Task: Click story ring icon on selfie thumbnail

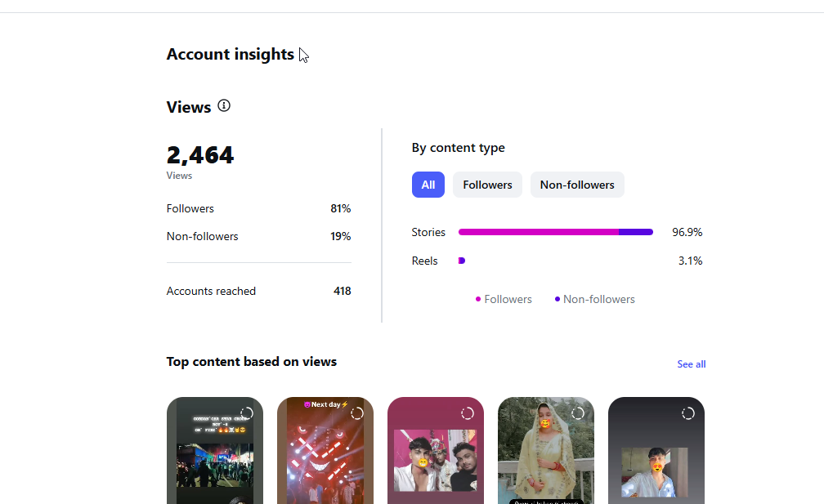Action: [688, 413]
